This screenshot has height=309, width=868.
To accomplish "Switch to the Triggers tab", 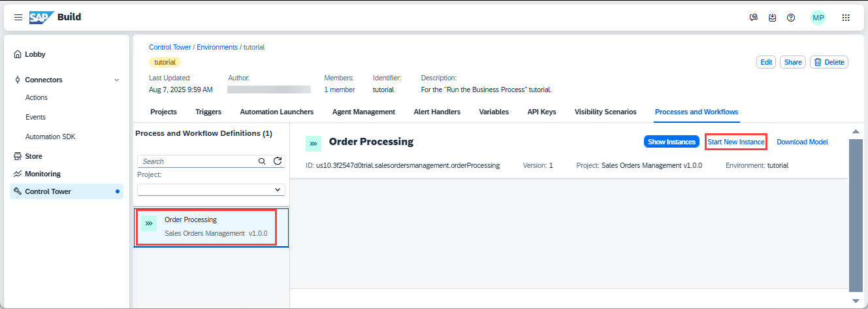I will [208, 112].
